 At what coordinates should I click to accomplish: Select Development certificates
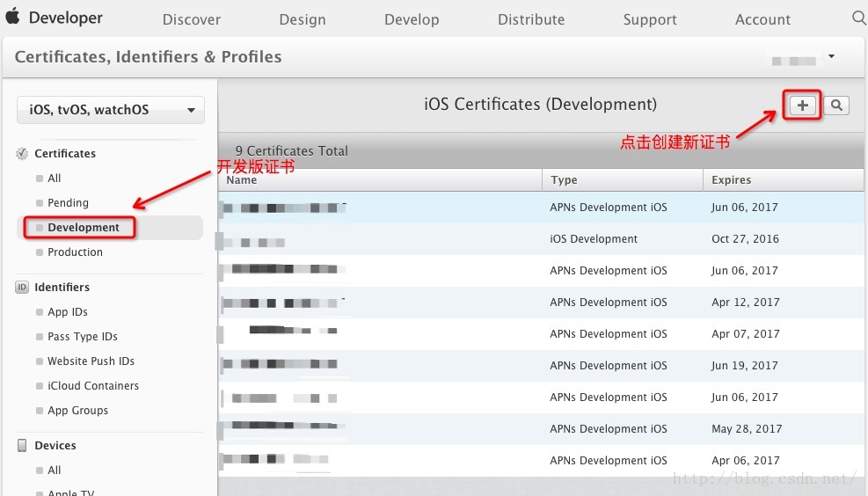[x=83, y=228]
